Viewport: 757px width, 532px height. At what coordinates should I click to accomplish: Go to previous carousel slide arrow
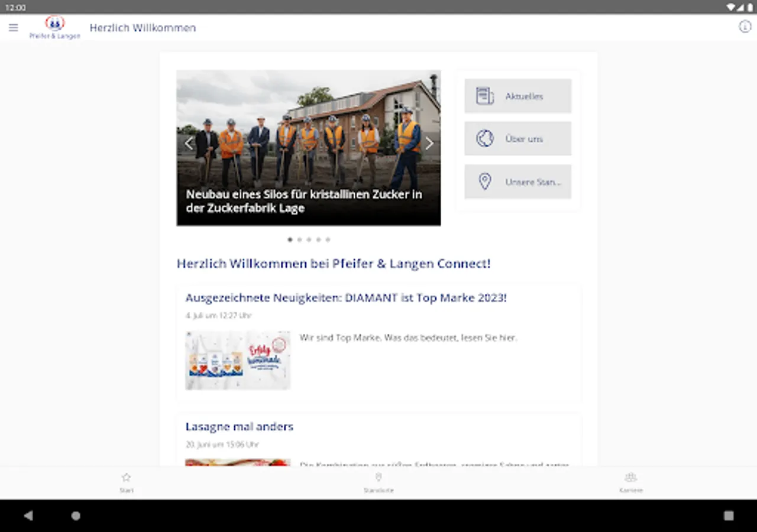tap(189, 143)
